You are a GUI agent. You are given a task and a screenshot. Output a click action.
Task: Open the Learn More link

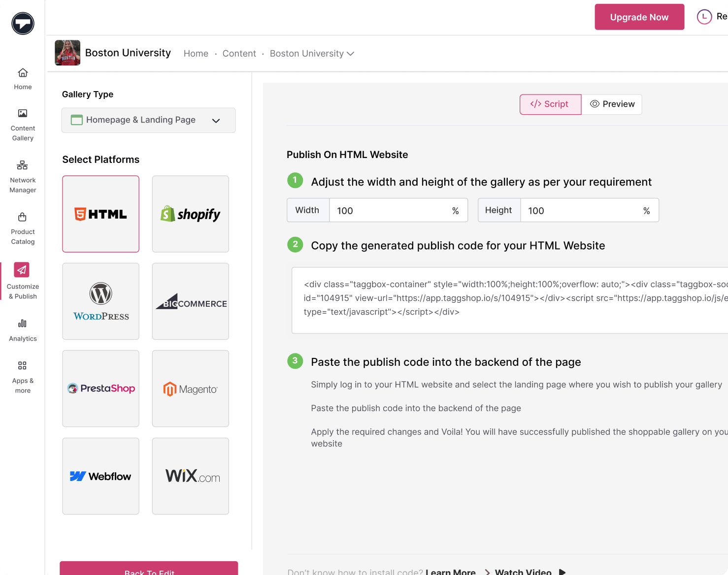coord(451,572)
